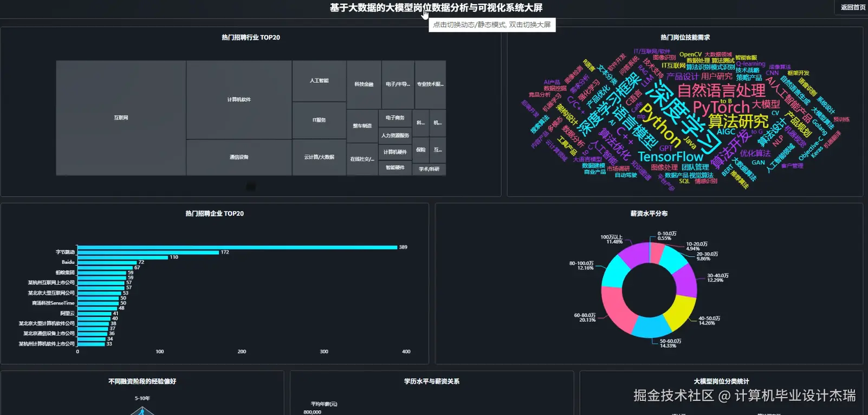Click the 人力资源服务 treemap block
Screen dimensions: 868x415
pyautogui.click(x=395, y=135)
